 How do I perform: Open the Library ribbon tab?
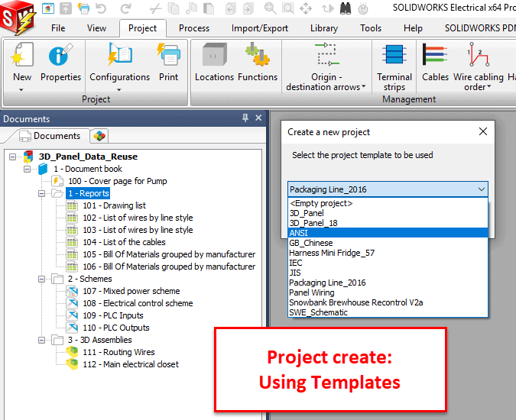(324, 28)
